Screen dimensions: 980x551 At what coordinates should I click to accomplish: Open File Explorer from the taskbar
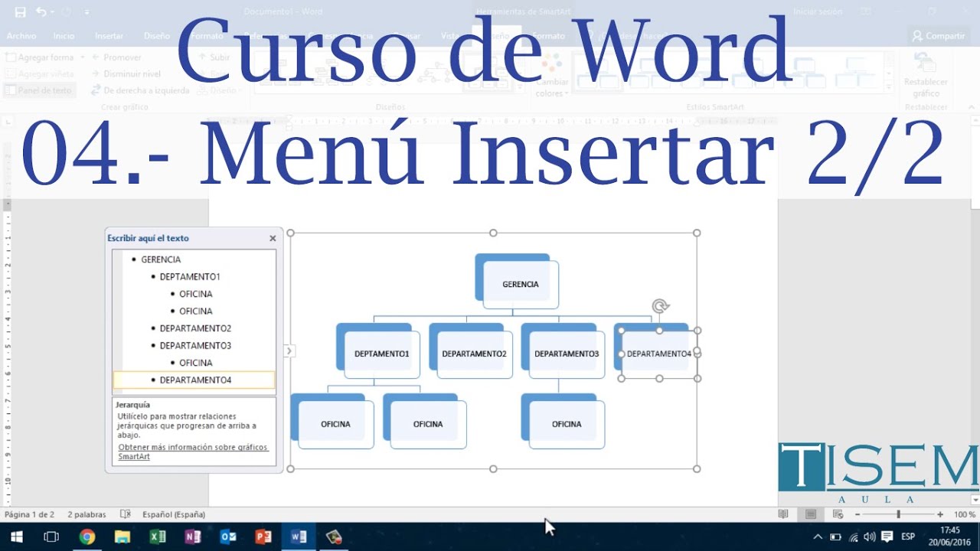tap(122, 537)
